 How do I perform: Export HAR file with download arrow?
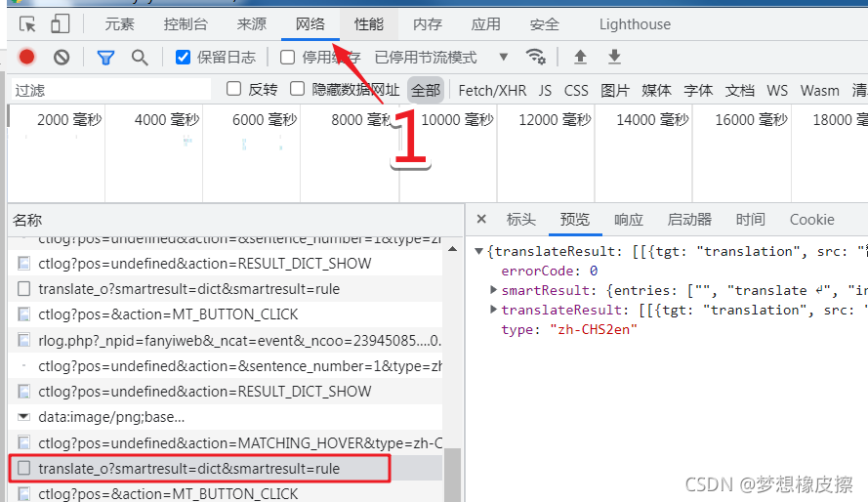coord(614,57)
